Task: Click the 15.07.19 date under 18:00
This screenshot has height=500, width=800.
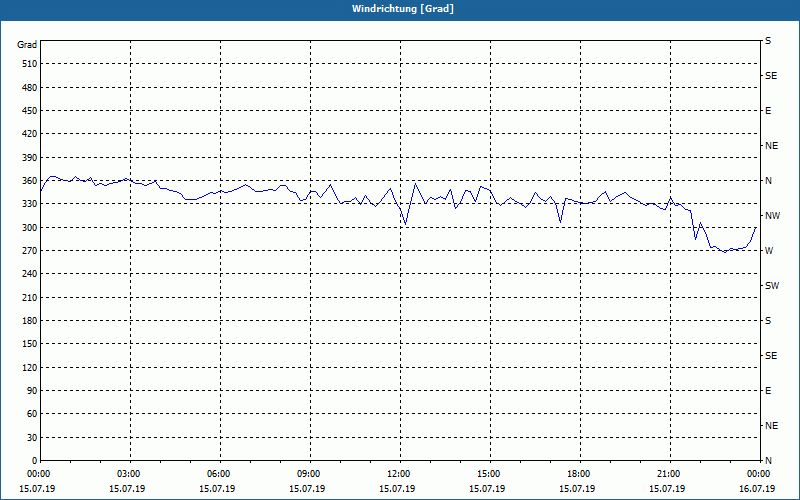Action: click(577, 489)
